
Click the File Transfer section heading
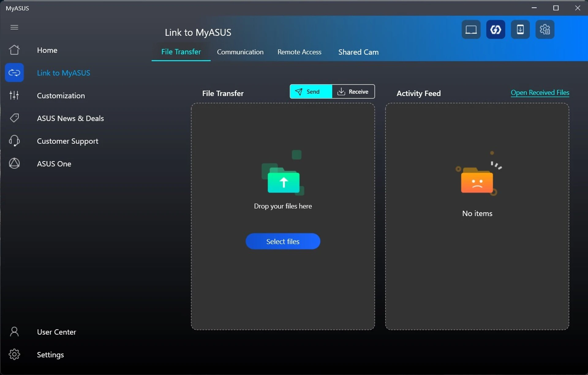click(x=223, y=93)
